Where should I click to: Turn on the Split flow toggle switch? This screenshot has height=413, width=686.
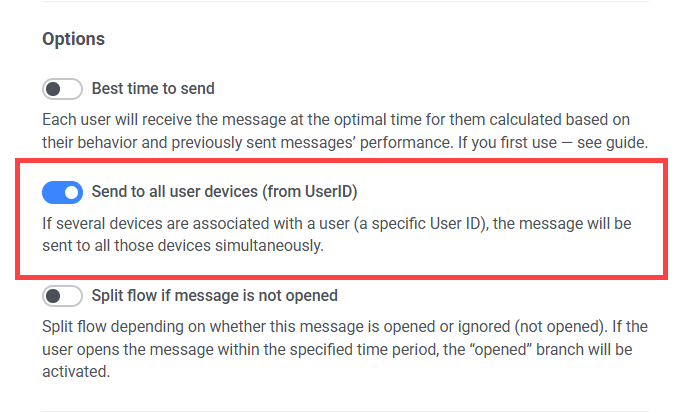[x=62, y=296]
